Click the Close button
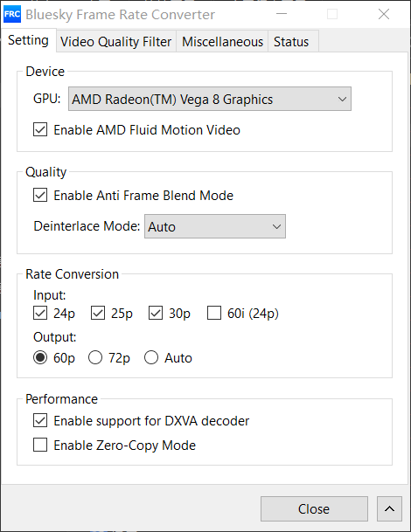 [x=314, y=508]
